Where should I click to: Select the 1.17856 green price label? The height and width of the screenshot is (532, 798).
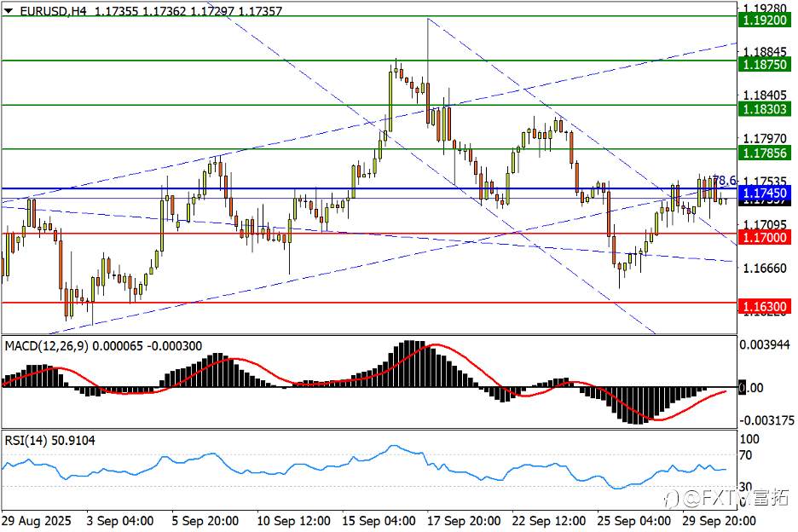(765, 153)
